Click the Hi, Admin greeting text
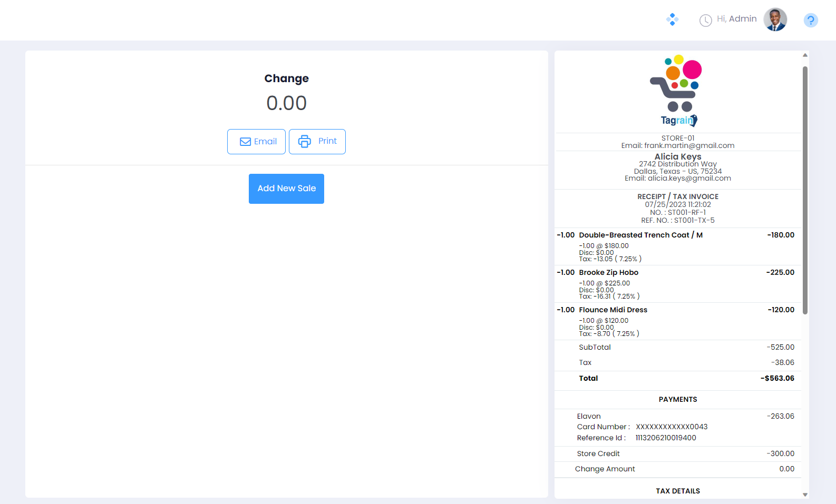Image resolution: width=836 pixels, height=504 pixels. pyautogui.click(x=736, y=19)
